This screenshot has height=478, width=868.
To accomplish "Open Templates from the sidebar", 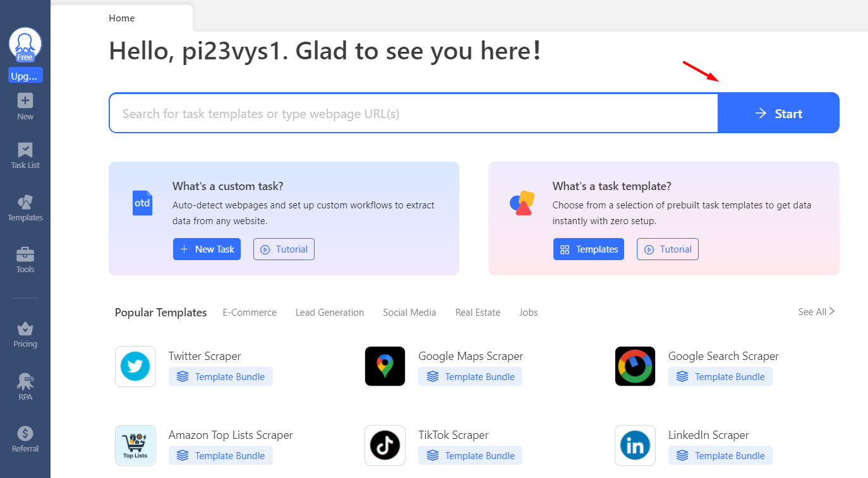I will [x=25, y=208].
